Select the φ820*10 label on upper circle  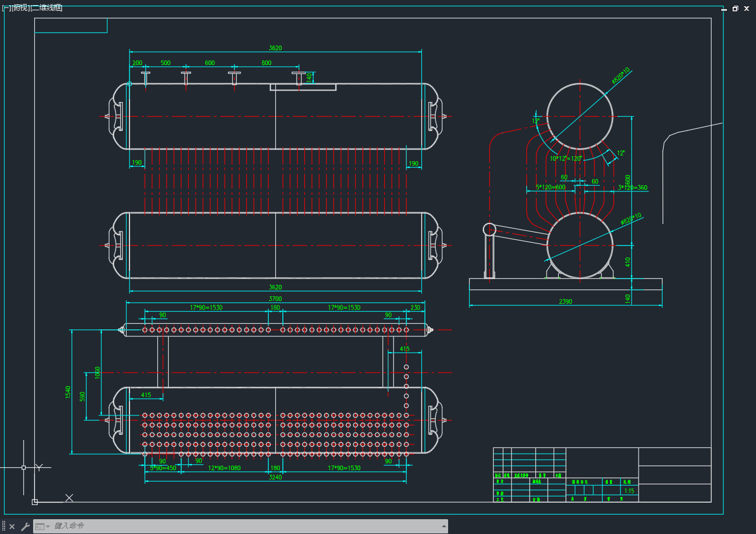(x=621, y=75)
